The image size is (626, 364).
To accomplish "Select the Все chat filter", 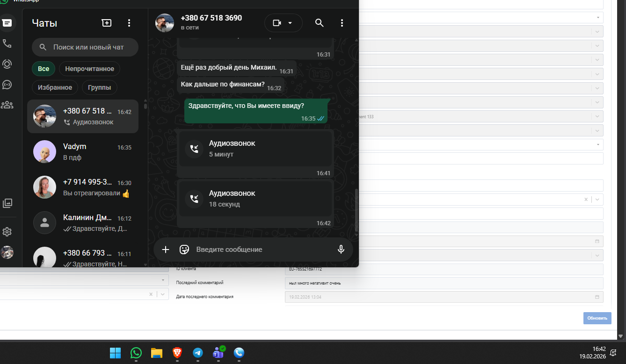I will 44,69.
